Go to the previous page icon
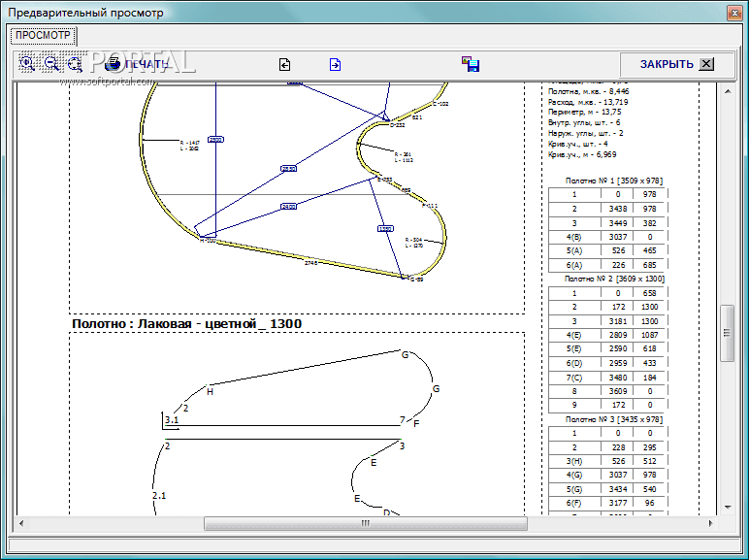Screen dimensions: 749x560 tap(285, 65)
